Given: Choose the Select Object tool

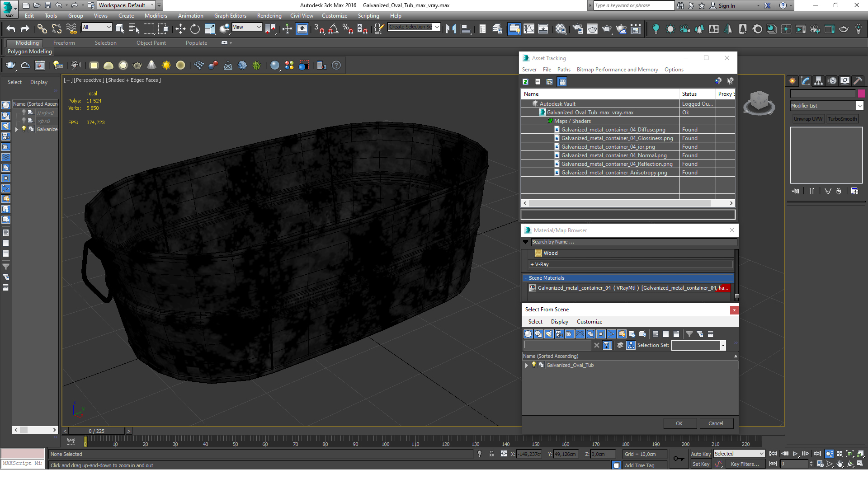Looking at the screenshot, I should [120, 29].
